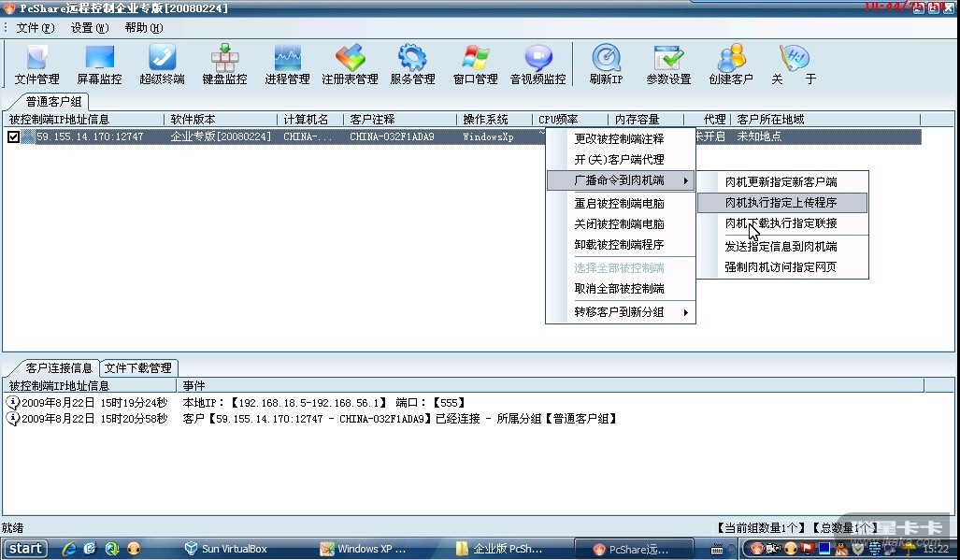Click the 就绪 status bar text
This screenshot has height=560, width=960.
[12, 527]
